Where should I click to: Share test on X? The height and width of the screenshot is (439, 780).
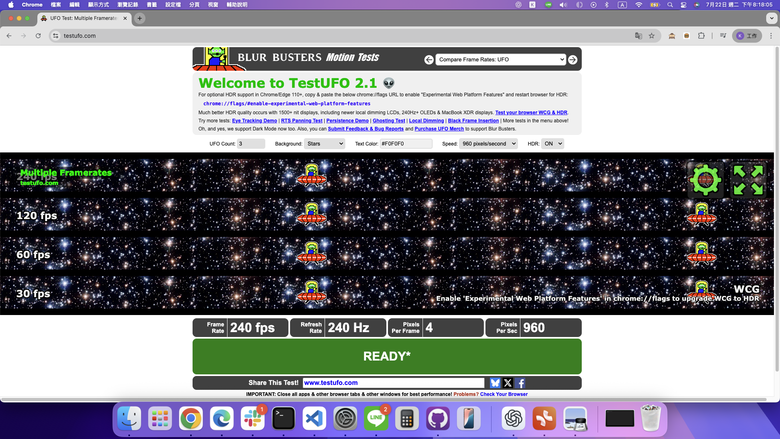[x=507, y=383]
